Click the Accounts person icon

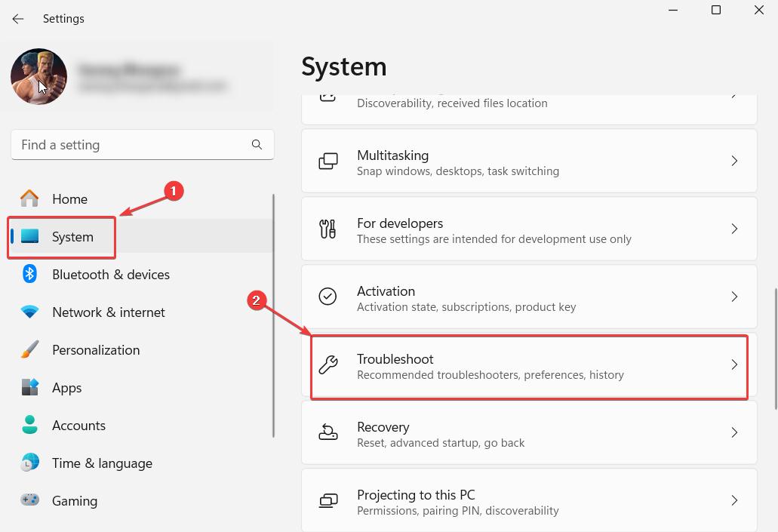pos(29,426)
